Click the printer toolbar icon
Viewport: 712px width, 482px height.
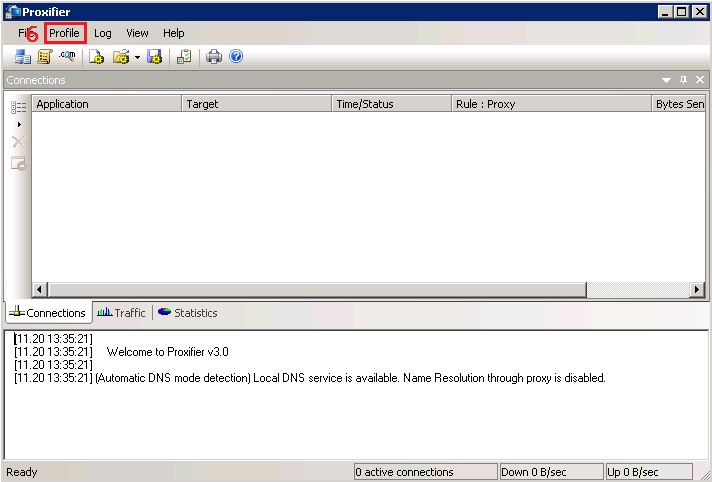[x=214, y=57]
